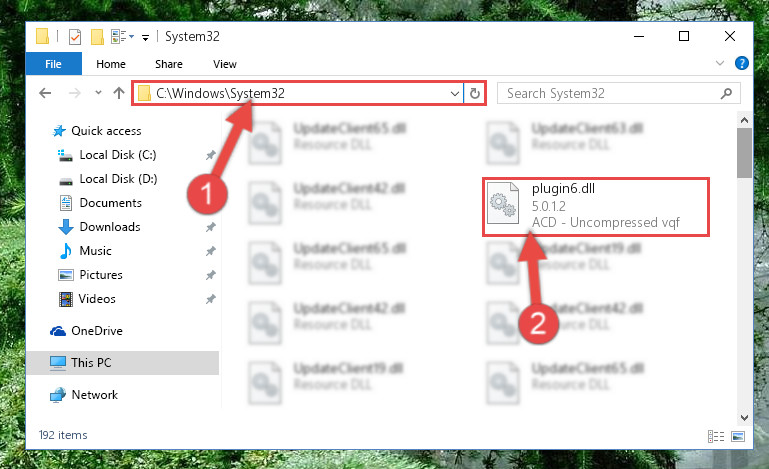This screenshot has width=769, height=469.
Task: Select the plugin6.dll file
Action: [595, 207]
